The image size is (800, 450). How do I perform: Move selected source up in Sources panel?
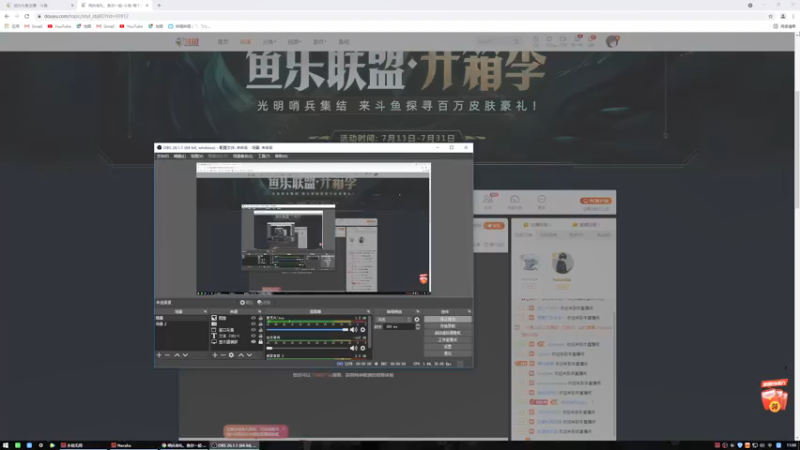241,355
